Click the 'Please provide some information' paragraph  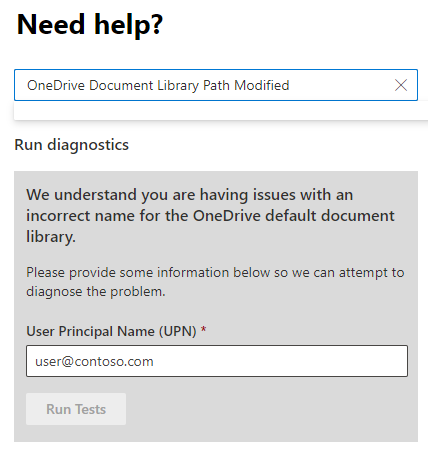click(215, 282)
